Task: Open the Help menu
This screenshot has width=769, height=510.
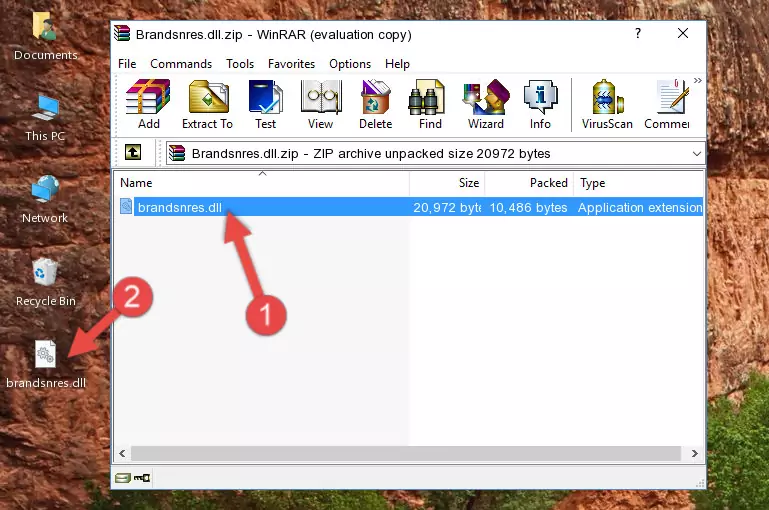Action: (x=397, y=64)
